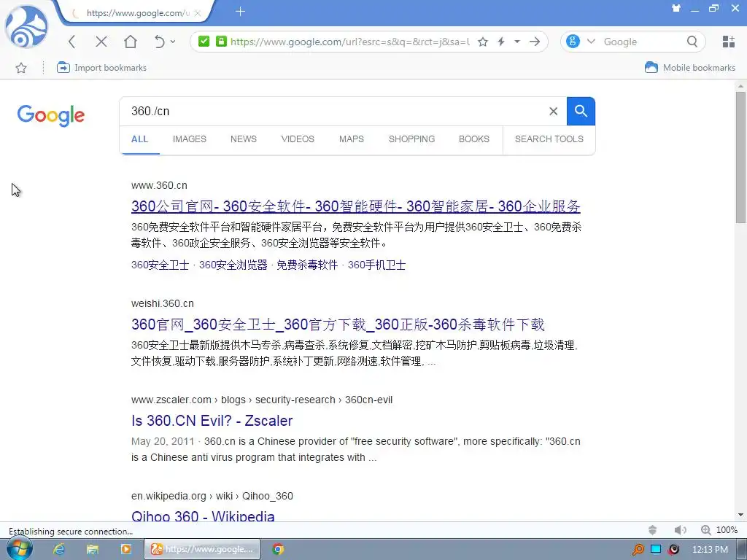Click the UC Browser squirrel logo
Viewport: 747px width, 560px height.
[x=26, y=26]
